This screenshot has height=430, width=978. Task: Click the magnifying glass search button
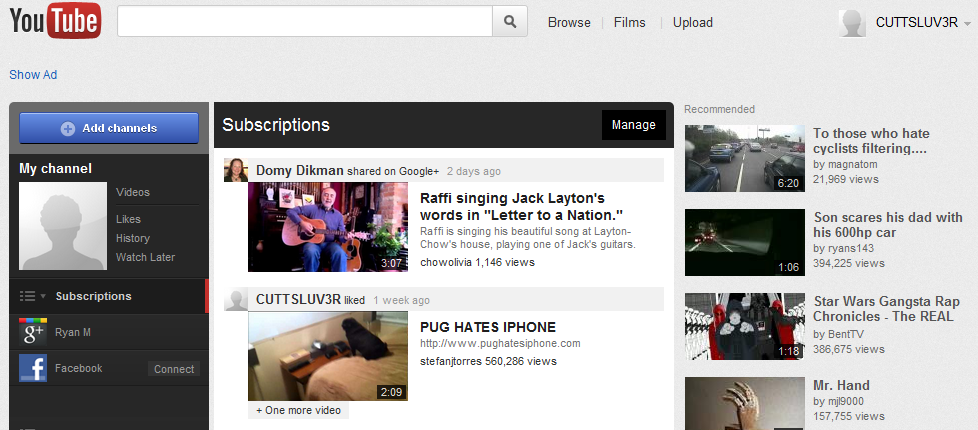point(510,22)
